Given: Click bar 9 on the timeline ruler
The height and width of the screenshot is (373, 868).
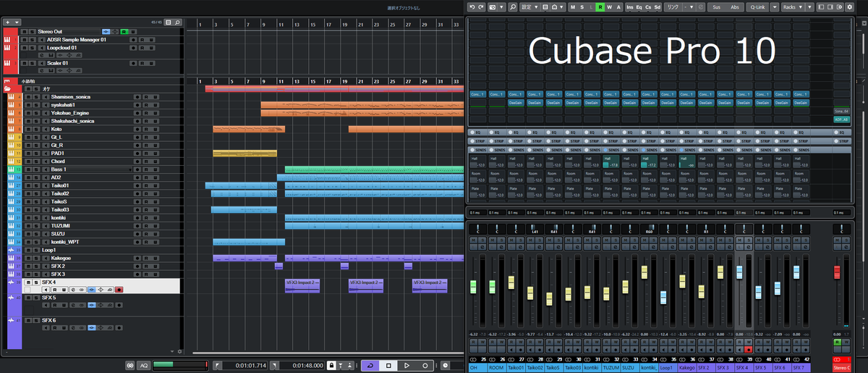Looking at the screenshot, I should click(x=263, y=81).
